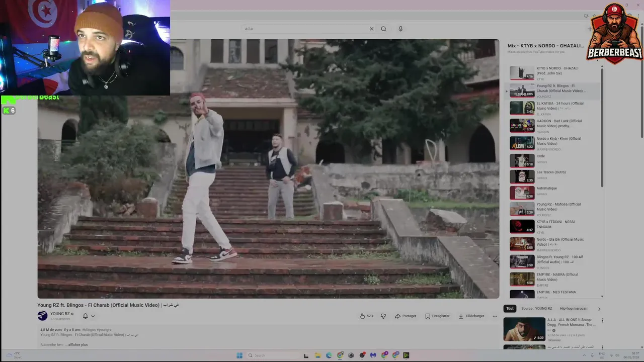The width and height of the screenshot is (644, 362).
Task: Clear the search box with the X icon
Action: click(371, 29)
